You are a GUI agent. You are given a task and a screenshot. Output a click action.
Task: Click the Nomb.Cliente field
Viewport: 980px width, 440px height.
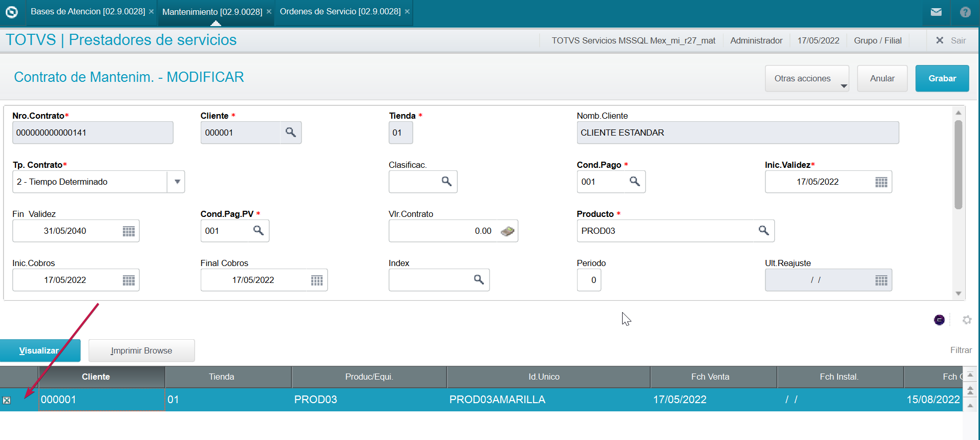(737, 133)
